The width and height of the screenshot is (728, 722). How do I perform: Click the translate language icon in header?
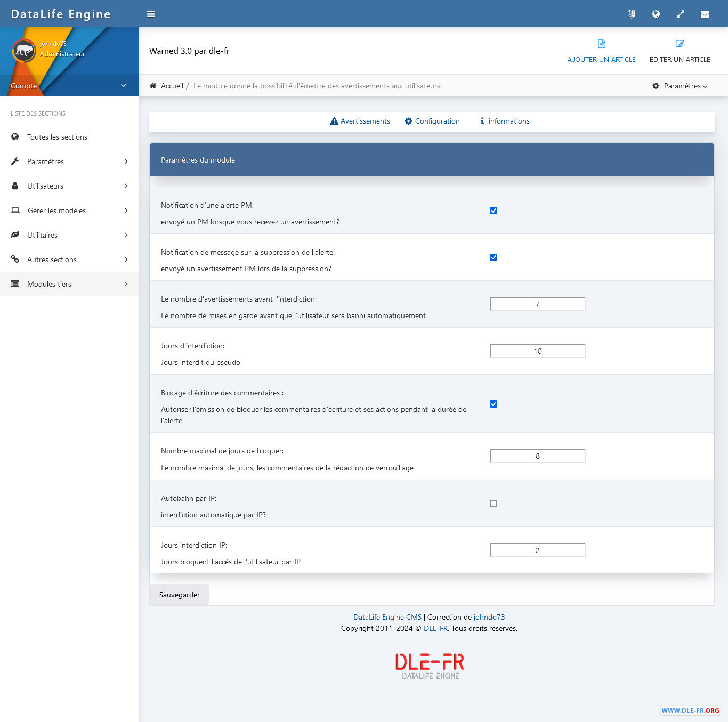coord(632,14)
